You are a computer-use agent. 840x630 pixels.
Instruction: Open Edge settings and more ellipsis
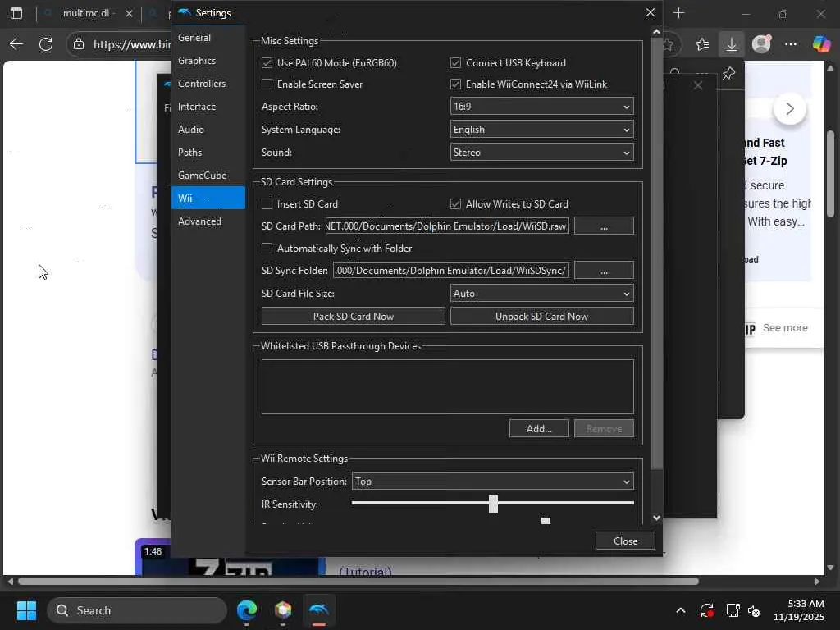(x=791, y=44)
